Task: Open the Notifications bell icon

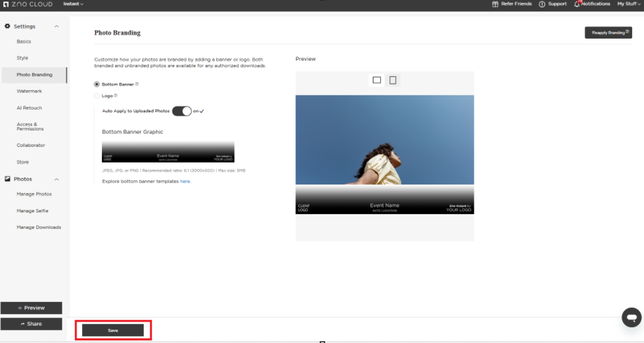Action: 577,4
